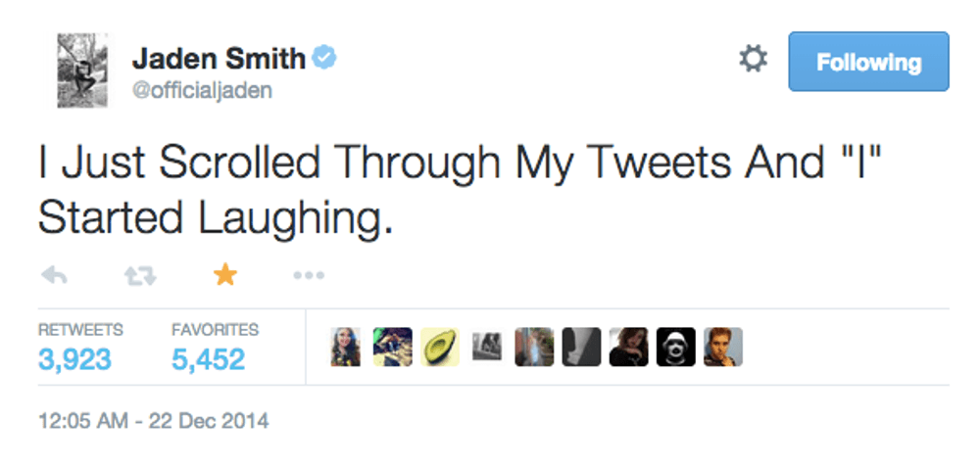Click the reply arrow icon
This screenshot has height=467, width=980.
[55, 276]
